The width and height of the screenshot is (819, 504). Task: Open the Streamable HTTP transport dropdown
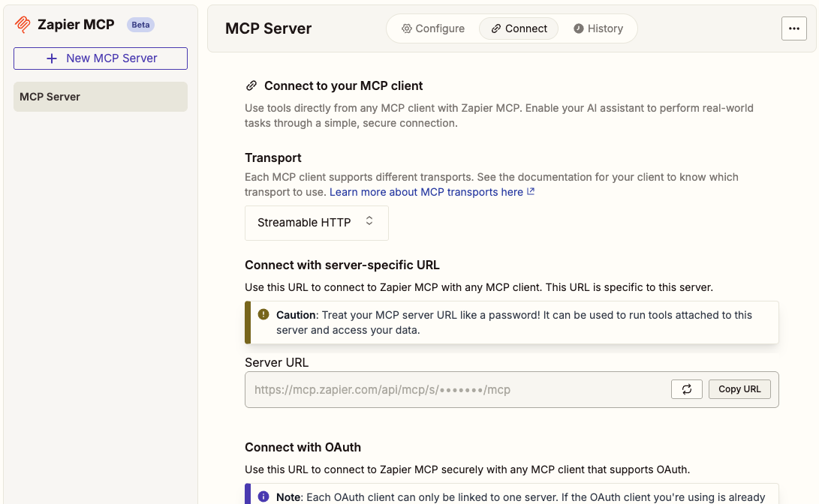click(x=316, y=223)
